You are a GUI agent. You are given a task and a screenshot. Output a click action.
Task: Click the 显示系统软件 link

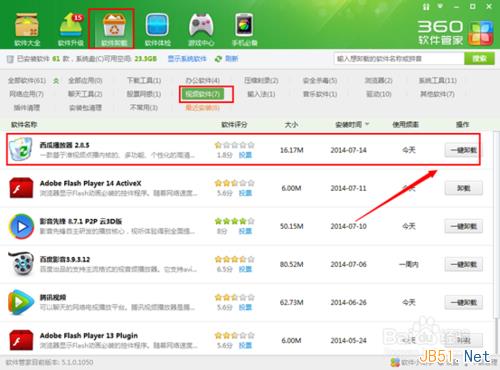tap(187, 59)
